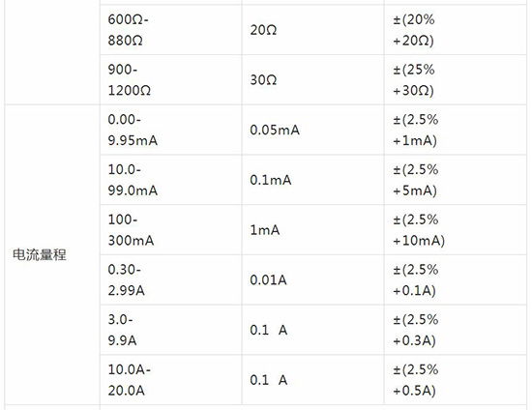
Task: Select the 30Ω resolution cell
Action: tap(312, 80)
